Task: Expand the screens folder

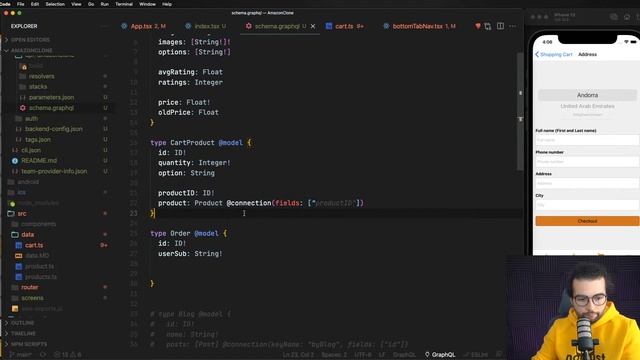Action: pyautogui.click(x=32, y=298)
